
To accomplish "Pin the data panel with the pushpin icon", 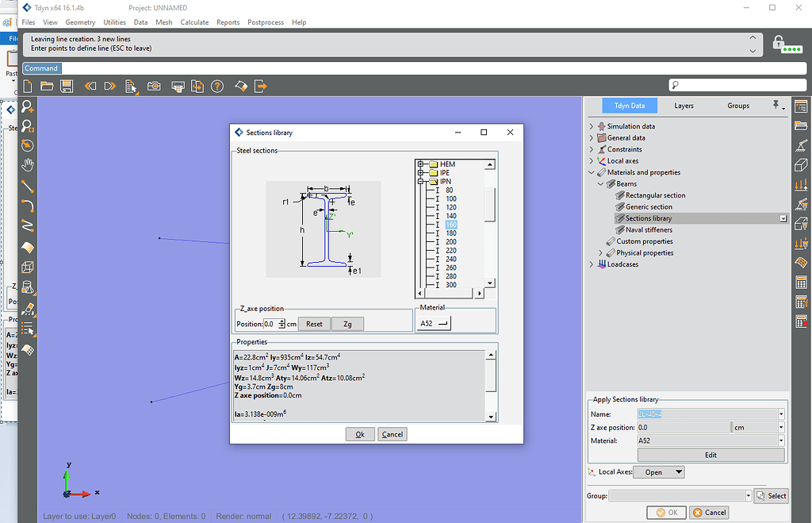I will 776,106.
